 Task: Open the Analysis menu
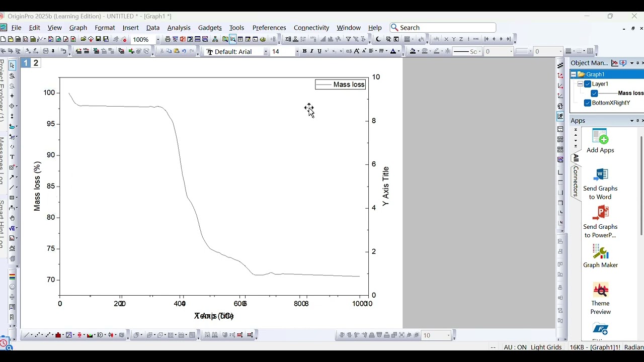(x=179, y=28)
